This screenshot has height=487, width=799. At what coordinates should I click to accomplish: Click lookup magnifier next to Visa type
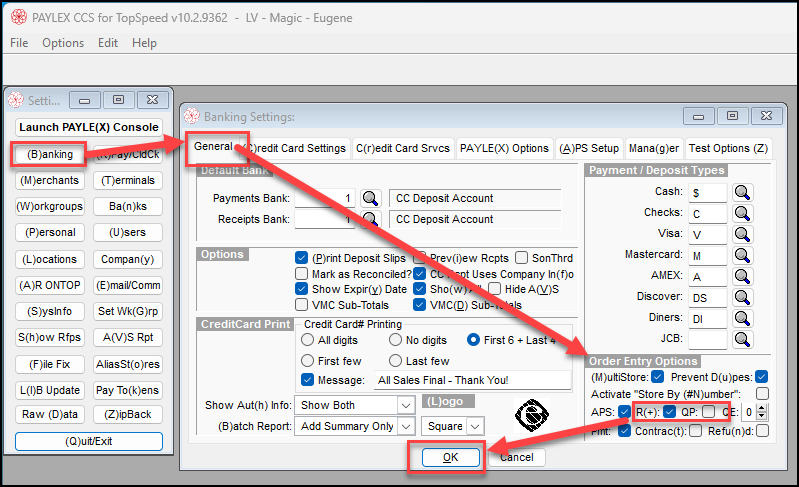pos(742,234)
